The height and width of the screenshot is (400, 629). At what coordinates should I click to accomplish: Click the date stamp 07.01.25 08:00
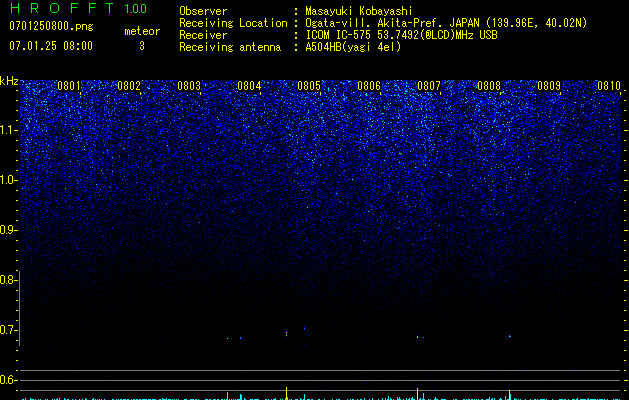click(51, 46)
